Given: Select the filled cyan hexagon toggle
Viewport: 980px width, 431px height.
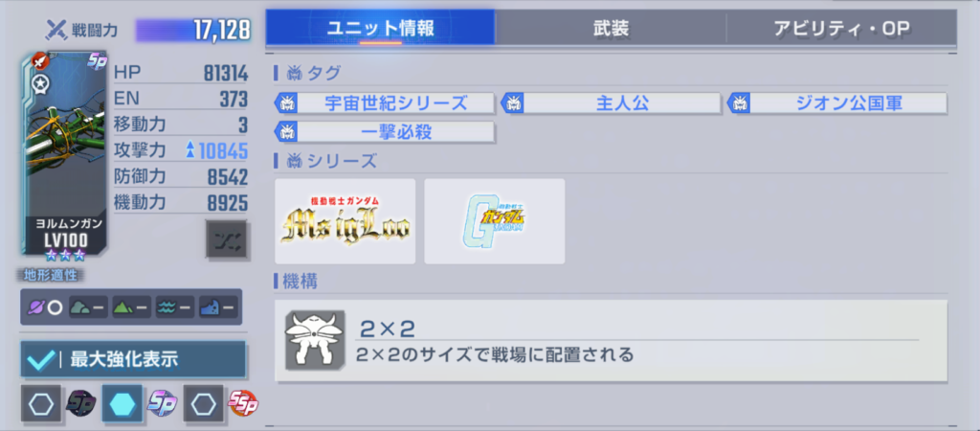Looking at the screenshot, I should point(122,404).
